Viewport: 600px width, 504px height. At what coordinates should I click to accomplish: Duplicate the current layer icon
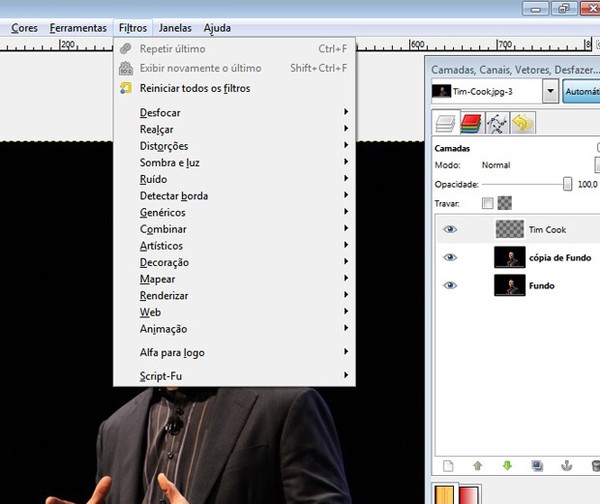[537, 465]
